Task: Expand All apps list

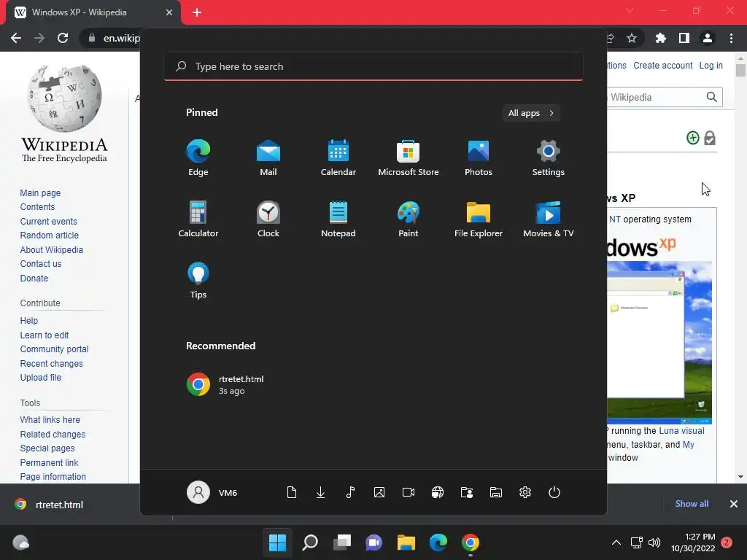Action: 531,113
